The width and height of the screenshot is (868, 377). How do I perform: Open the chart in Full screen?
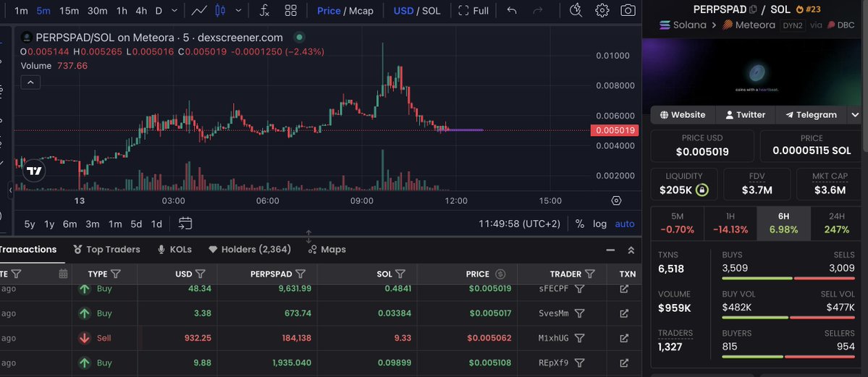pyautogui.click(x=474, y=11)
